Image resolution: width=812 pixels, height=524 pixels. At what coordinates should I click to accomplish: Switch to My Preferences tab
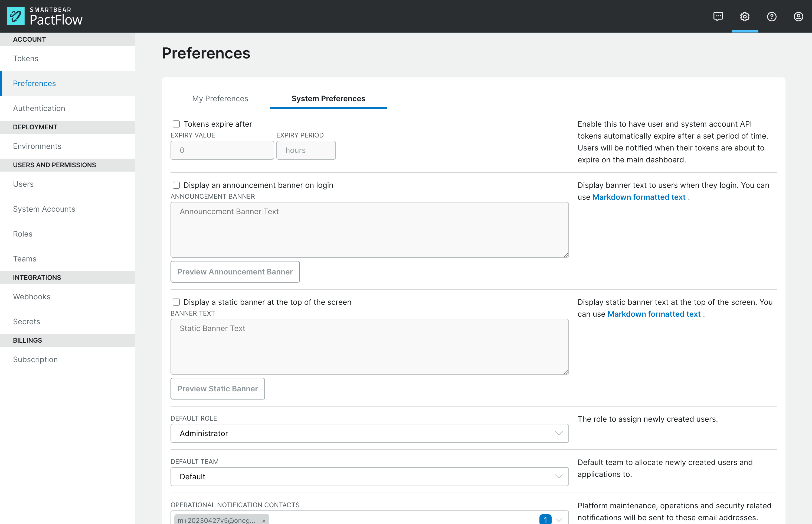coord(220,99)
